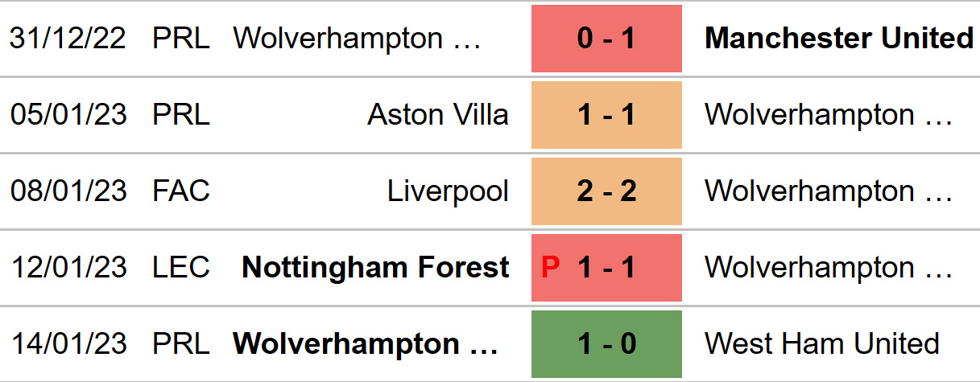The width and height of the screenshot is (980, 382).
Task: Select Wolverhampton home team on 31/12/22
Action: click(x=358, y=39)
